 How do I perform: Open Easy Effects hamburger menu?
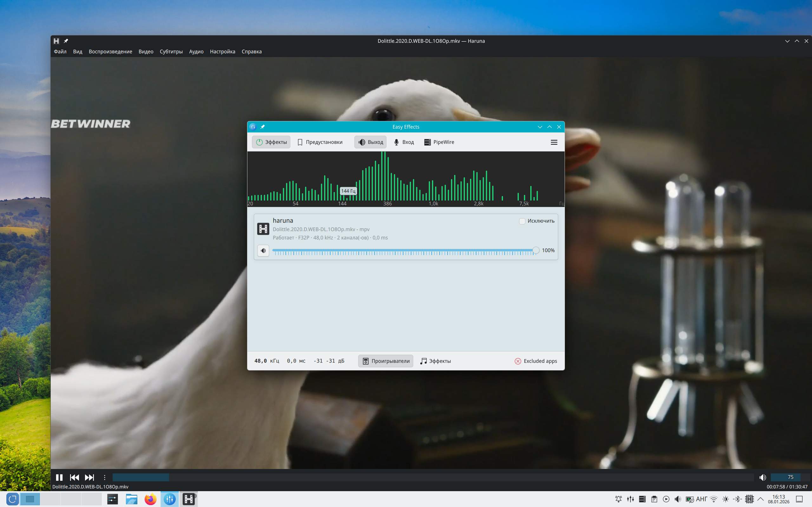click(x=554, y=142)
